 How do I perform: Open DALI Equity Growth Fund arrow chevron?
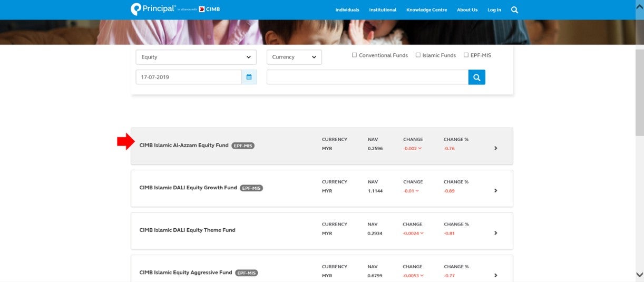click(496, 191)
